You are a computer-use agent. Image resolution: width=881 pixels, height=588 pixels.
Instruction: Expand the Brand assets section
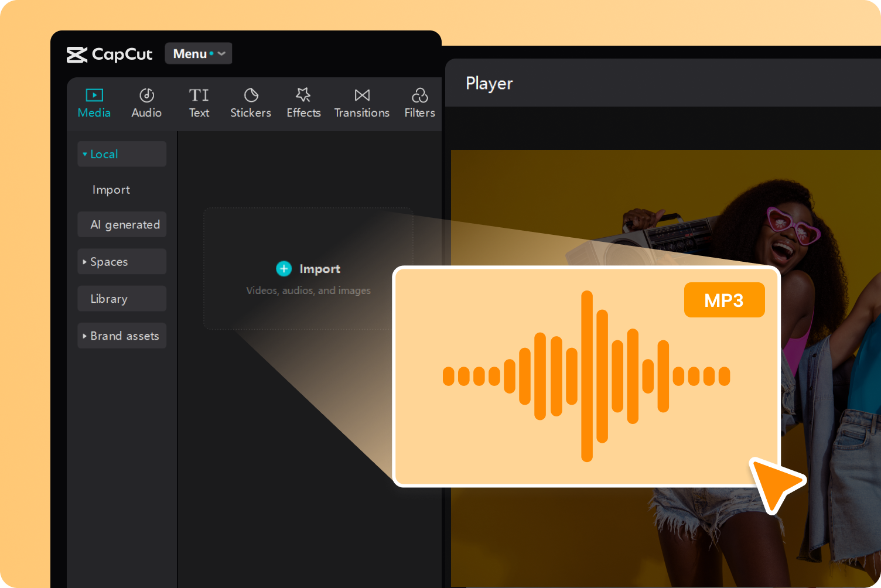pos(124,336)
